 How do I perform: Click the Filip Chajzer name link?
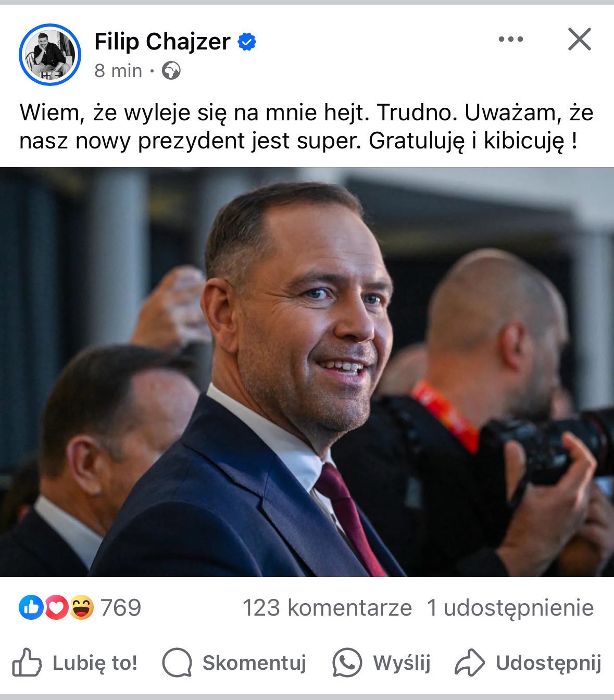[x=162, y=42]
